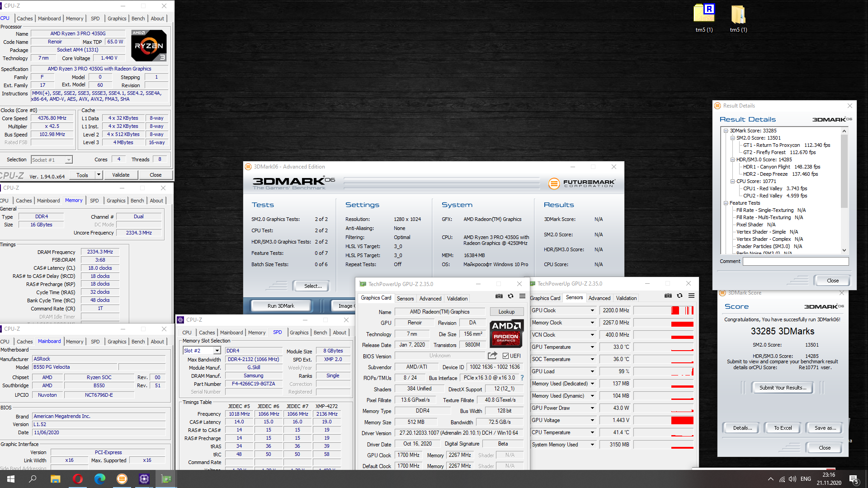
Task: Open the GPU Temperature sensor dropdown
Action: 592,347
